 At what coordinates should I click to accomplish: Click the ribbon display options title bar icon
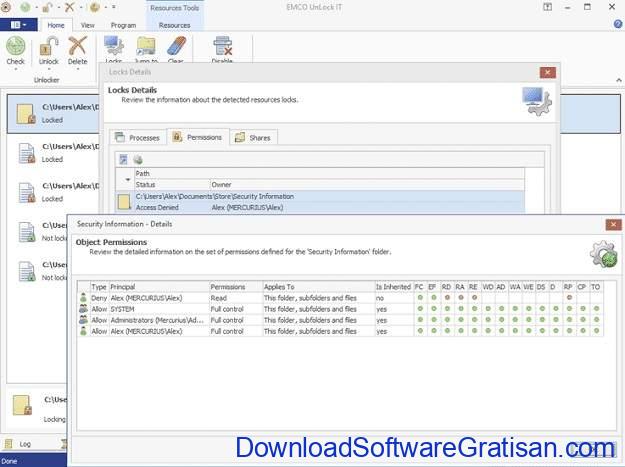(x=548, y=7)
